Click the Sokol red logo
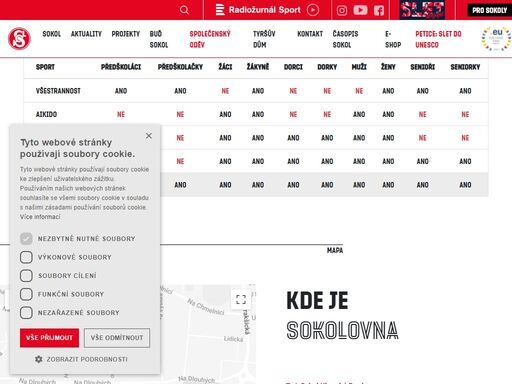The image size is (512, 384). click(19, 39)
